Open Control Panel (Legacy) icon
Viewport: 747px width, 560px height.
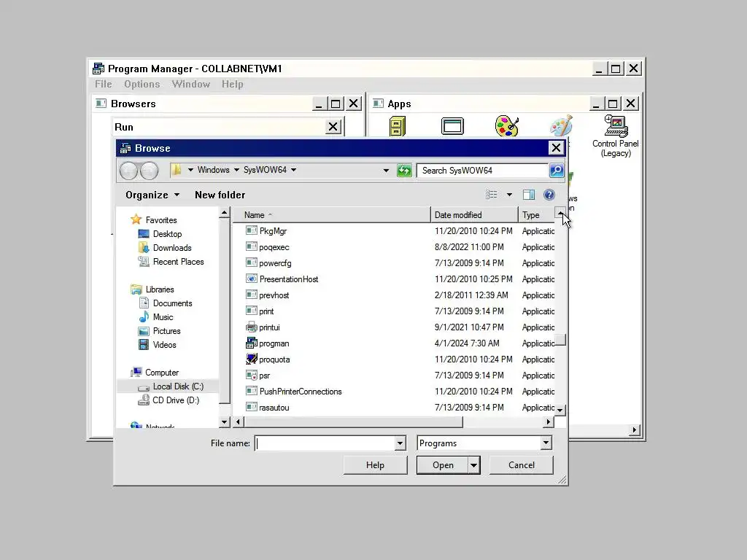pos(616,136)
